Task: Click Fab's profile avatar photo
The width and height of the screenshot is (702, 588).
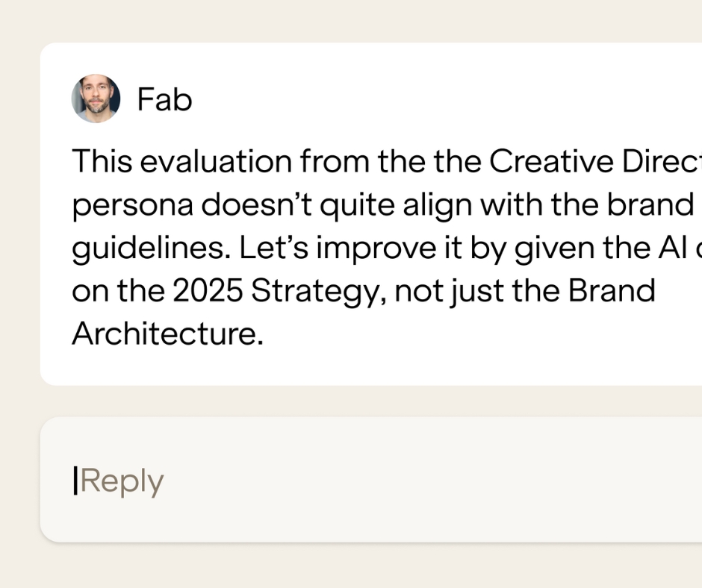Action: point(96,98)
